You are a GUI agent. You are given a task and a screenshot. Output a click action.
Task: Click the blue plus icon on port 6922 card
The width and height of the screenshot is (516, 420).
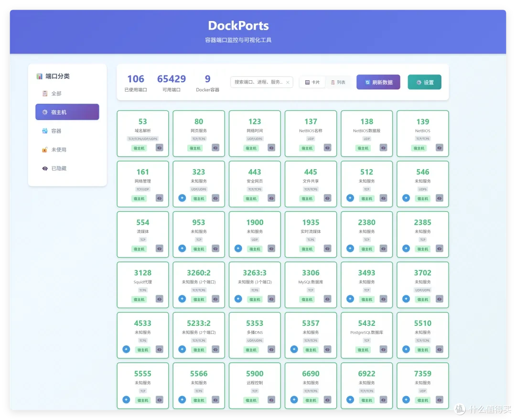click(x=350, y=399)
